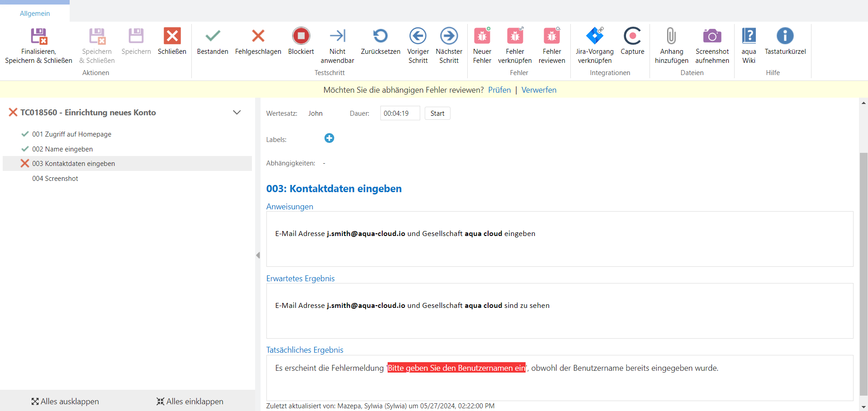868x411 pixels.
Task: Add a label with plus icon
Action: 329,138
